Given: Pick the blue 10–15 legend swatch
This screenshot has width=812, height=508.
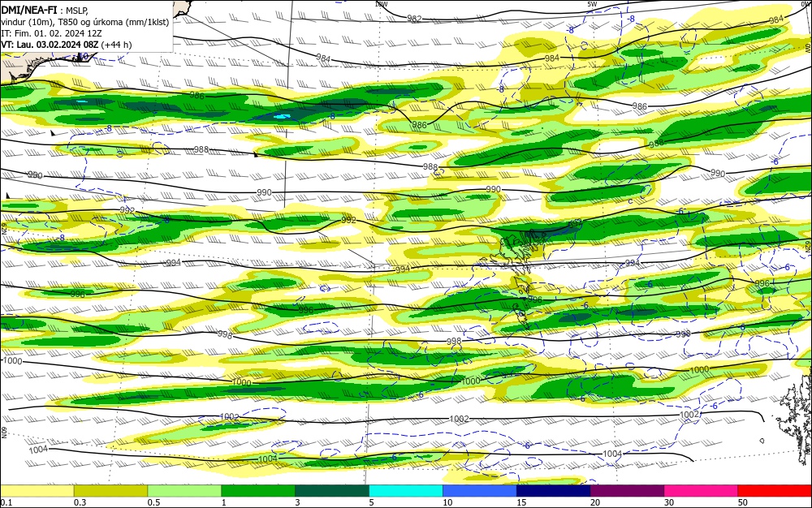Looking at the screenshot, I should pos(480,491).
